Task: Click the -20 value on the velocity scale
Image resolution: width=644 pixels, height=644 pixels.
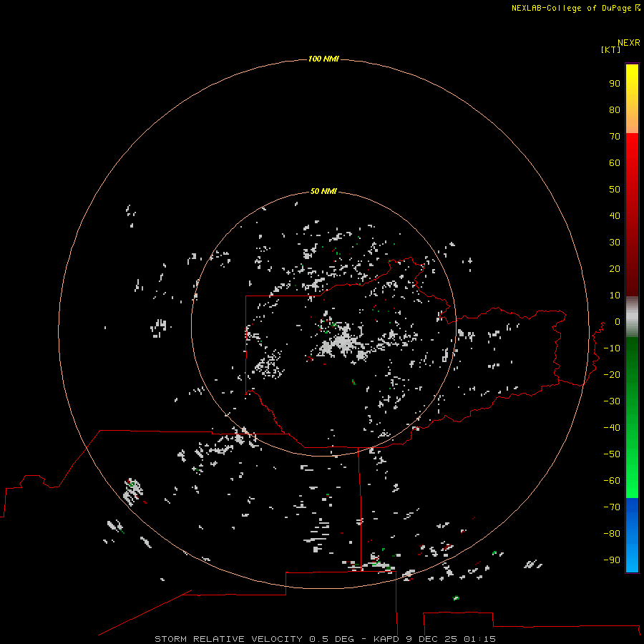Action: [612, 374]
